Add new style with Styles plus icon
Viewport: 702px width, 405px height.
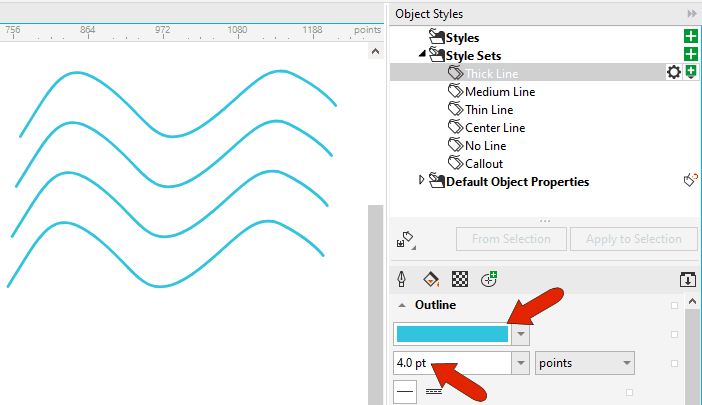(x=690, y=37)
